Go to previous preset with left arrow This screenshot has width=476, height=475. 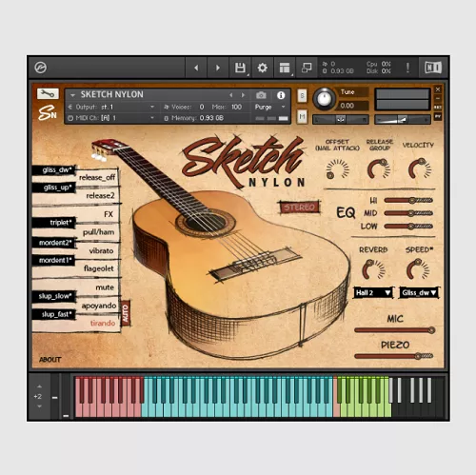pyautogui.click(x=196, y=68)
